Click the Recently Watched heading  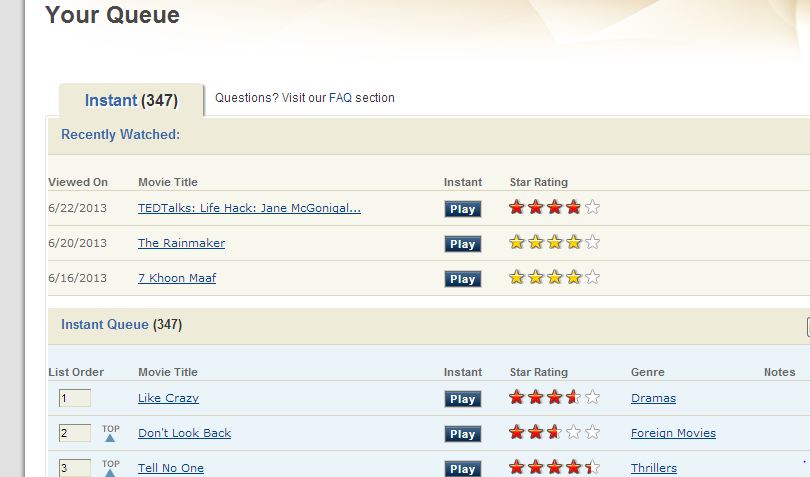pyautogui.click(x=120, y=134)
